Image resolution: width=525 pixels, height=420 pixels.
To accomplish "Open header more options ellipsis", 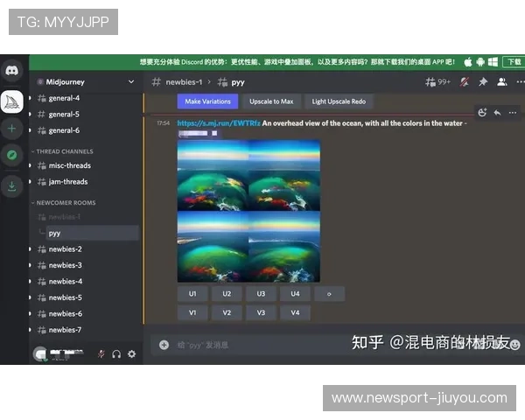I will (520, 82).
